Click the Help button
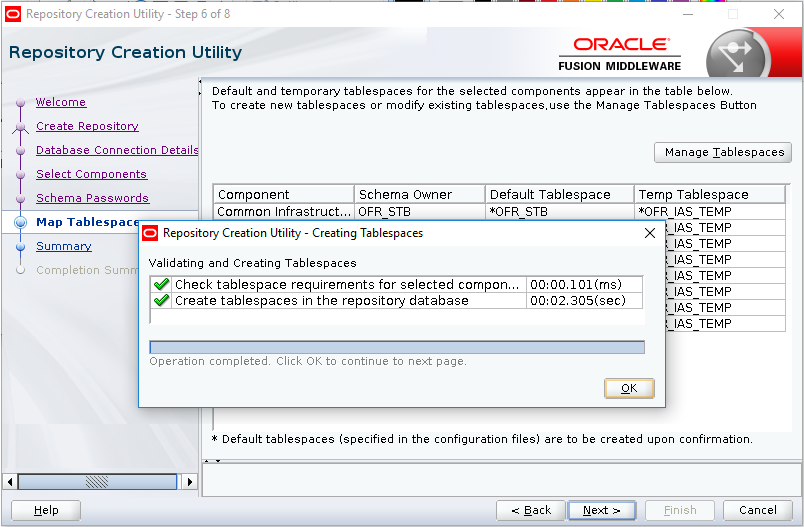This screenshot has height=527, width=804. tap(46, 510)
